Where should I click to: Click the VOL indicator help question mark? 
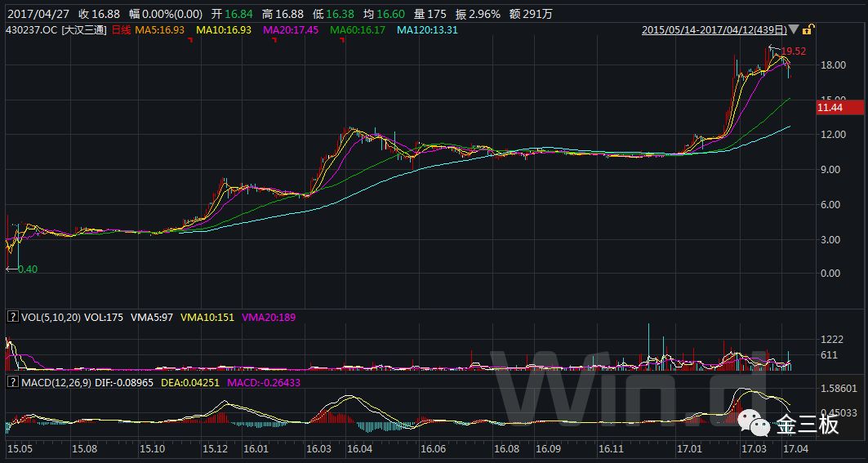[12, 315]
